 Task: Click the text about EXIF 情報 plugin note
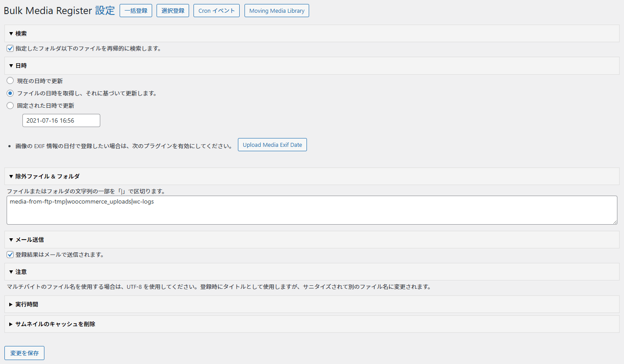[x=124, y=146]
